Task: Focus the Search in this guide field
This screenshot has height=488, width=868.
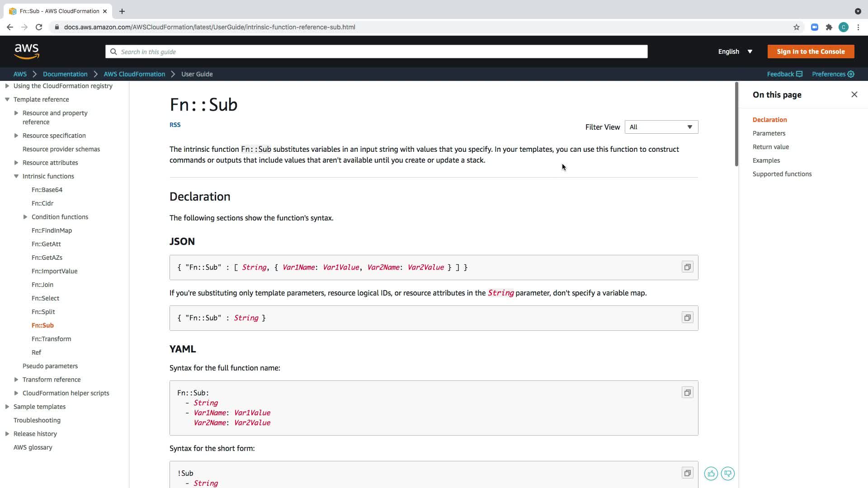Action: 376,52
